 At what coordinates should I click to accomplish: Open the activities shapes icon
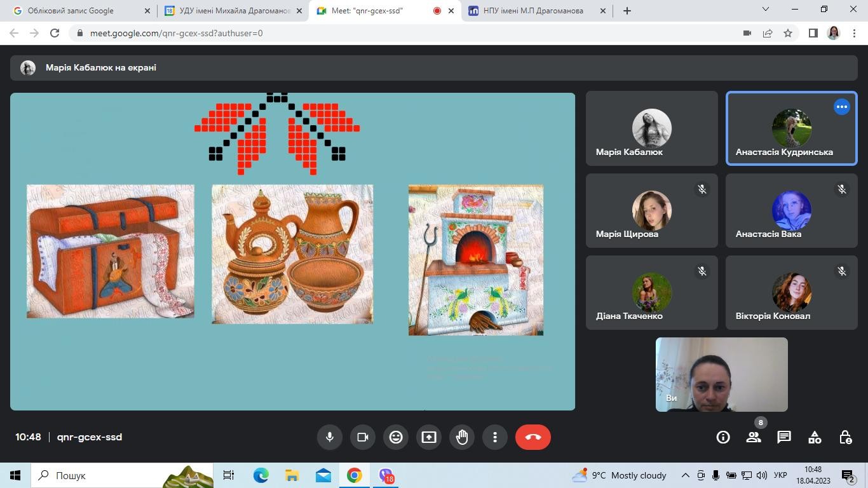pyautogui.click(x=815, y=437)
